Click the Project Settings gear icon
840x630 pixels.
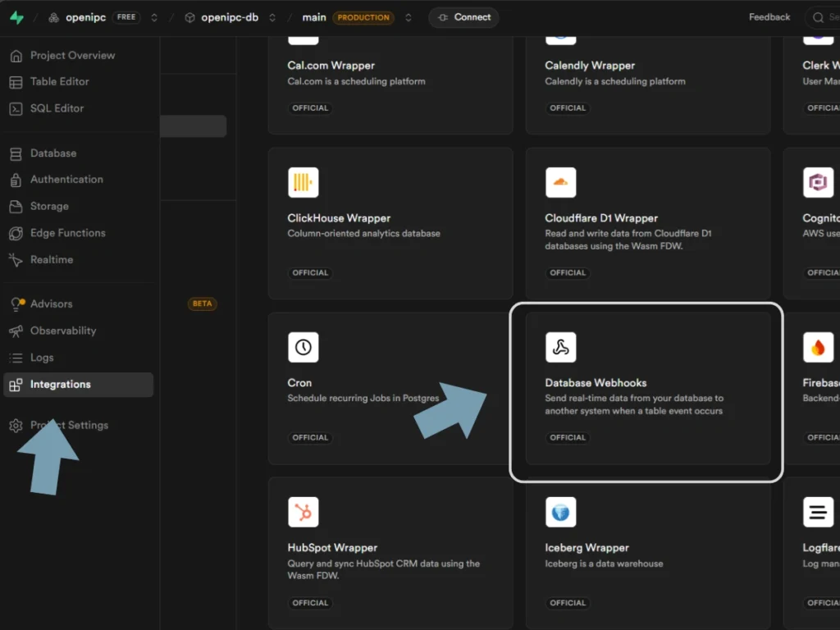[x=16, y=426]
